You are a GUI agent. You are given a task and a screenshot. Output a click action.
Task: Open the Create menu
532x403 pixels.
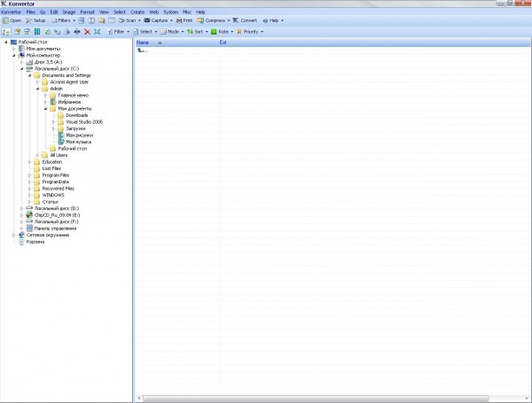[x=137, y=12]
